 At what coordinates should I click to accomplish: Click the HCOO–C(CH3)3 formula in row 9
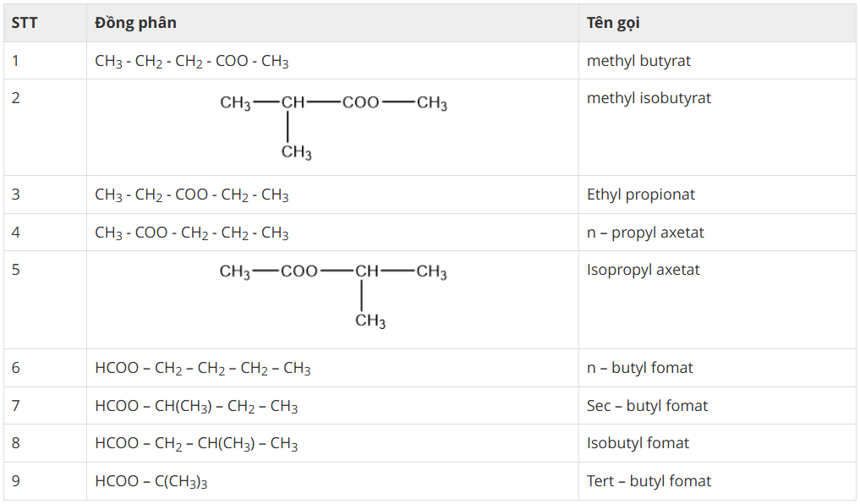tap(151, 482)
